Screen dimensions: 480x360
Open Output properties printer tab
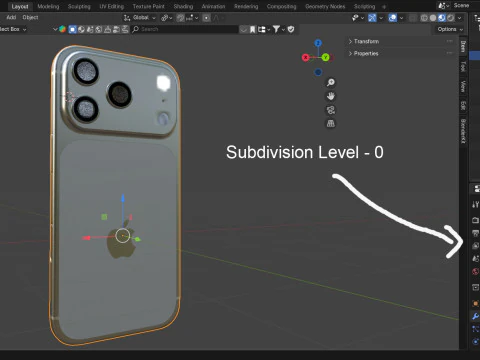(x=475, y=233)
